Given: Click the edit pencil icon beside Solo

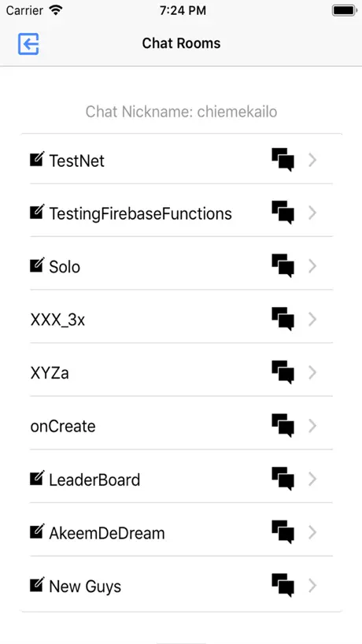Looking at the screenshot, I should point(37,265).
